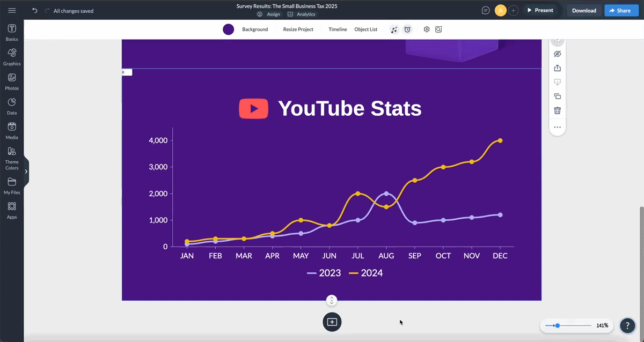The height and width of the screenshot is (342, 644).
Task: Open Theme Colors panel
Action: click(x=12, y=157)
